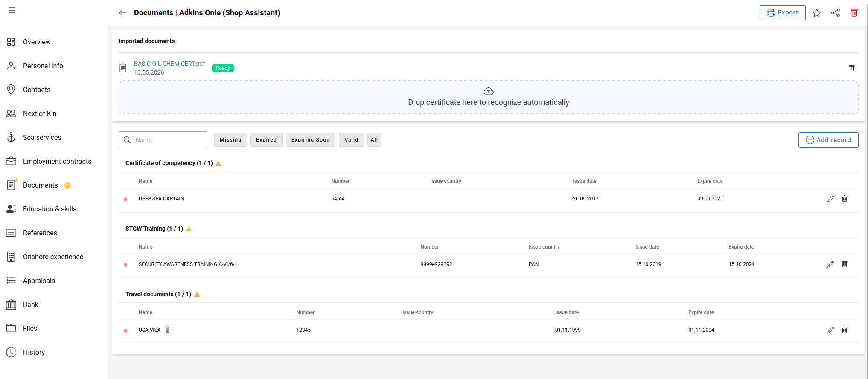Click the DEEP SEA CAPTAIN name
Screen dimensions: 868x379
tap(161, 199)
